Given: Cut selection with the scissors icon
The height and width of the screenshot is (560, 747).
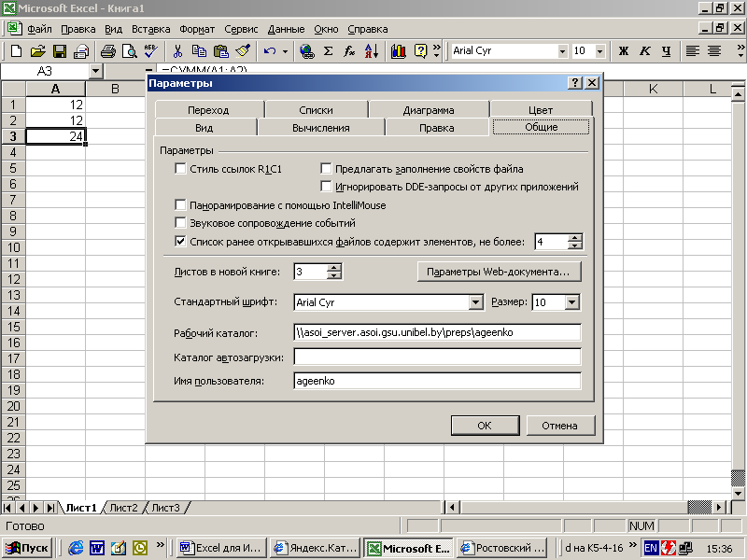Looking at the screenshot, I should pyautogui.click(x=177, y=50).
